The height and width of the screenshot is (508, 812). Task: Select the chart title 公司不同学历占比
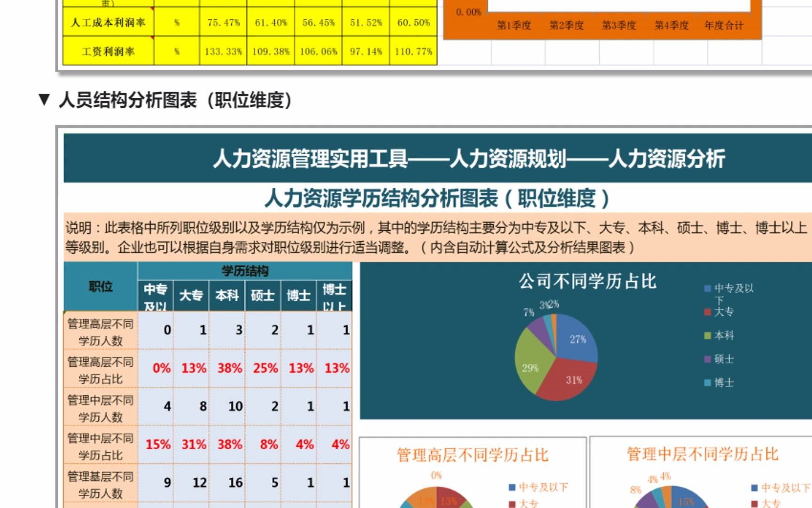(x=588, y=282)
